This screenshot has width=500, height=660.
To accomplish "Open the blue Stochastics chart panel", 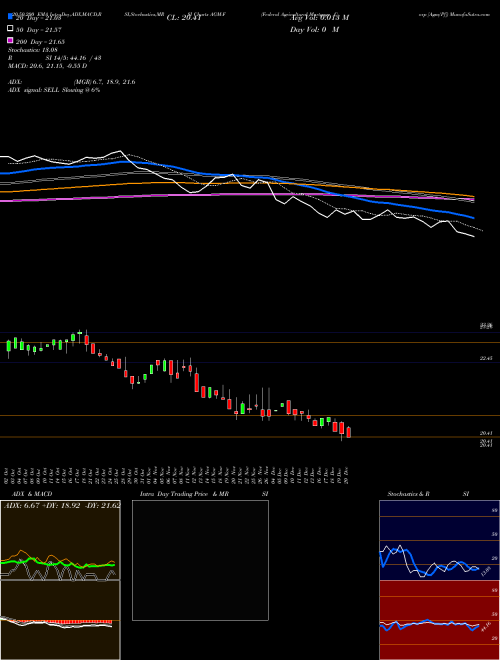I will pos(439,540).
